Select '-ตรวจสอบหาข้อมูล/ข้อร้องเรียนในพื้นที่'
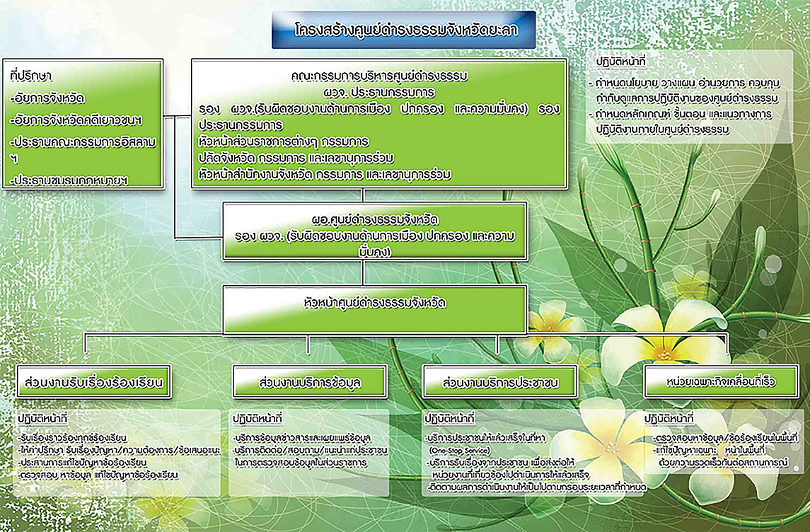 point(725,438)
